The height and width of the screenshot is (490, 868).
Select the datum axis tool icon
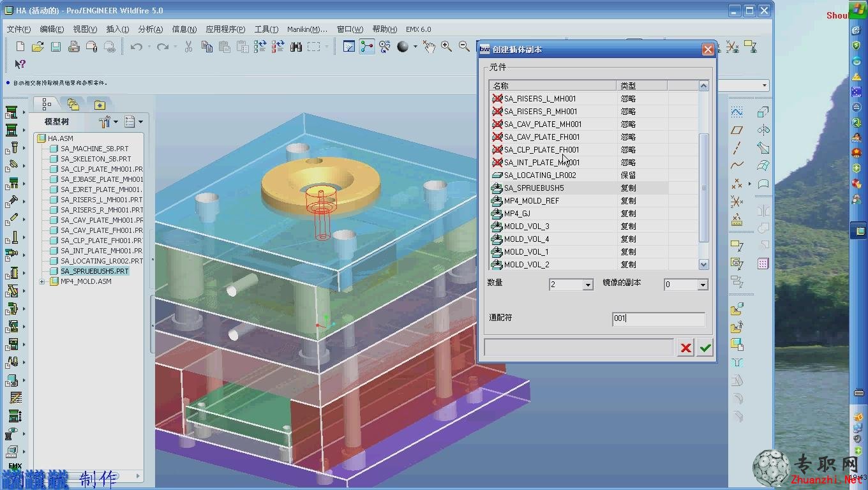[x=737, y=148]
